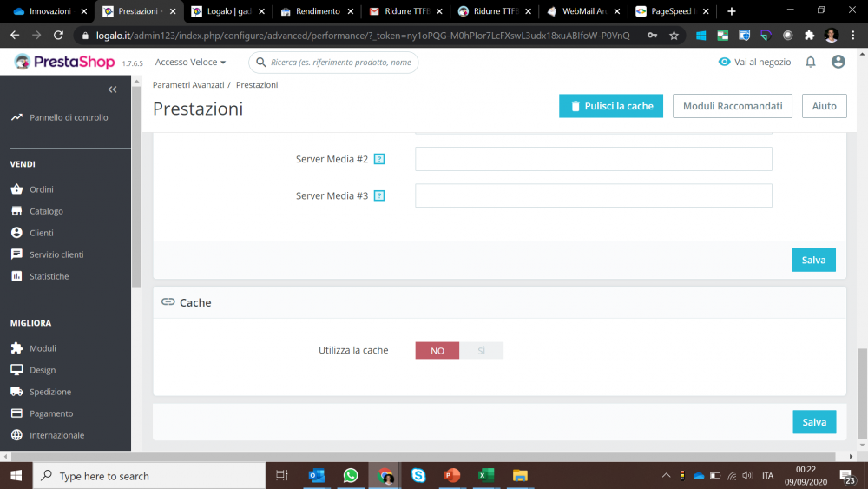868x489 pixels.
Task: Switch to the WebMail browser tab
Action: pyautogui.click(x=583, y=11)
